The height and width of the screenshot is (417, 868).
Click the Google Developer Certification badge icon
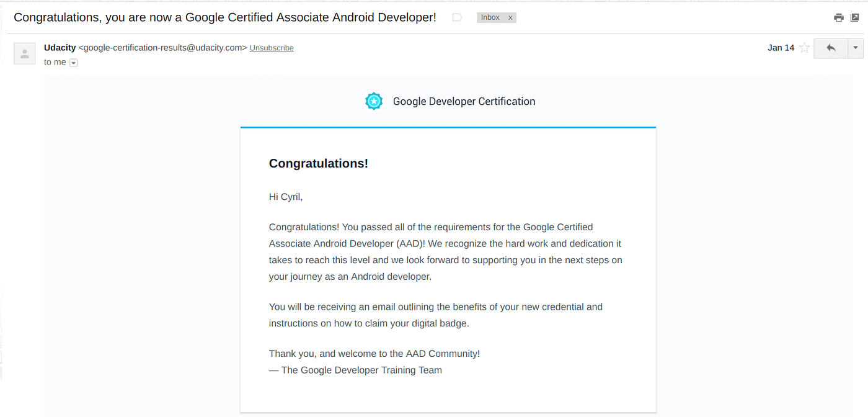374,101
